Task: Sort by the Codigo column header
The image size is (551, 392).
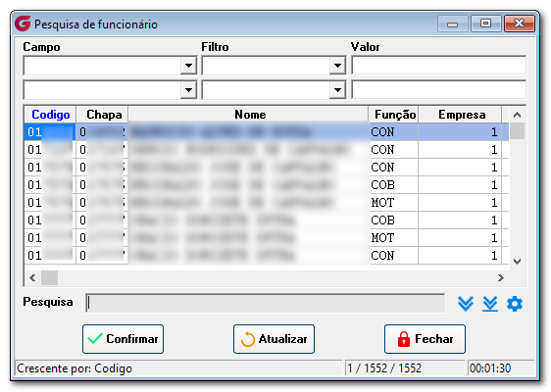Action: 50,115
